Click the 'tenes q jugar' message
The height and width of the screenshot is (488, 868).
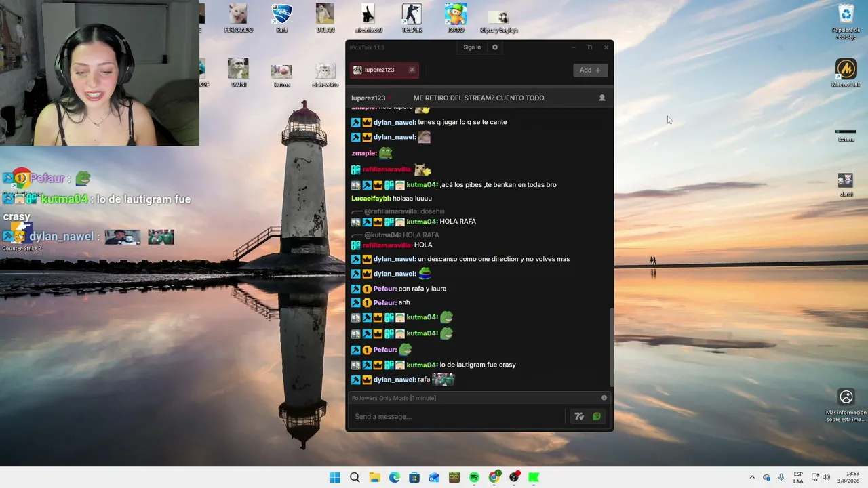[x=462, y=122]
